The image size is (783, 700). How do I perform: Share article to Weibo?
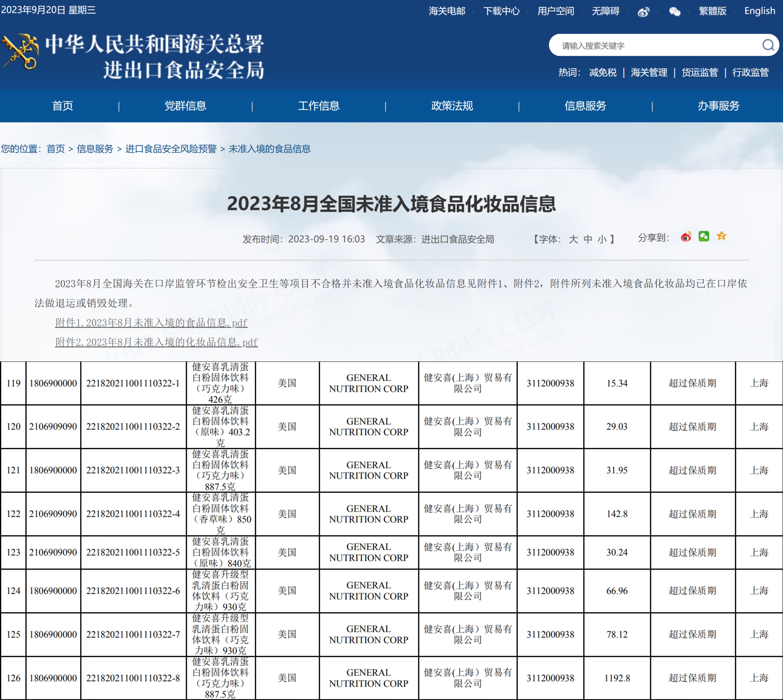[686, 237]
